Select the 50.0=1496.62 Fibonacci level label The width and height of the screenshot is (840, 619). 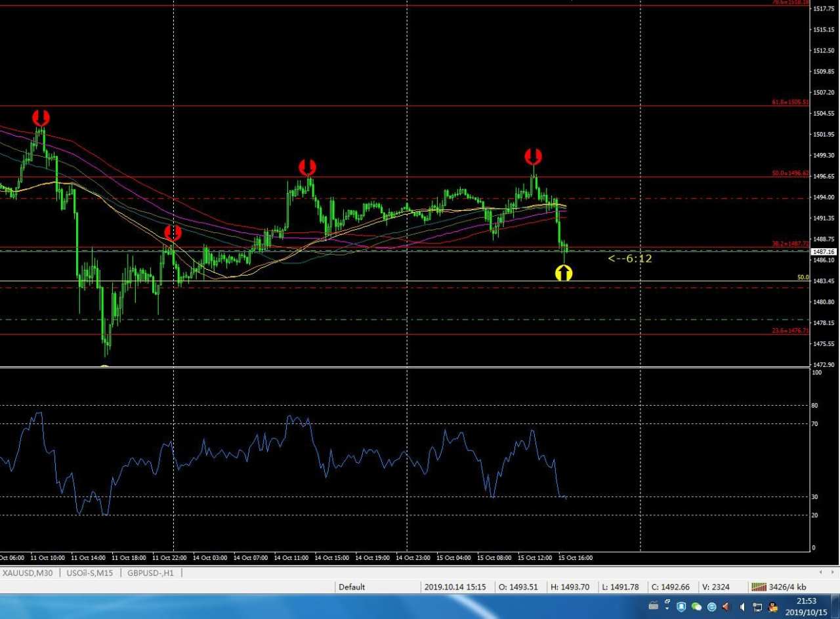pos(790,174)
